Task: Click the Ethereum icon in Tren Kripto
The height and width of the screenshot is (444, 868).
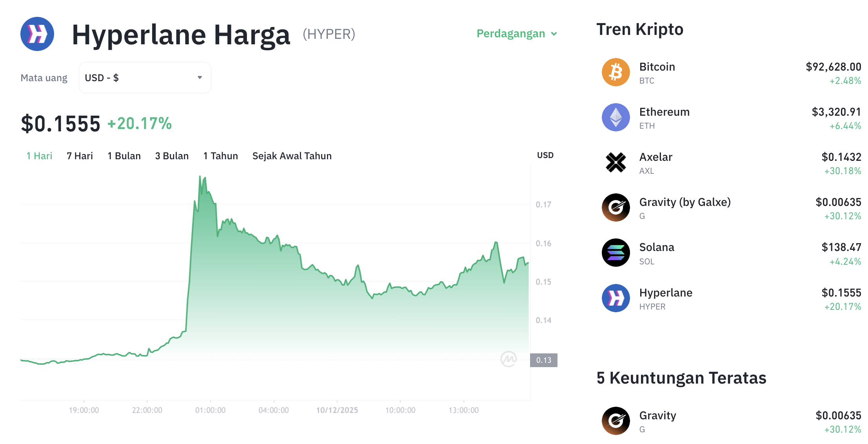Action: pyautogui.click(x=616, y=118)
